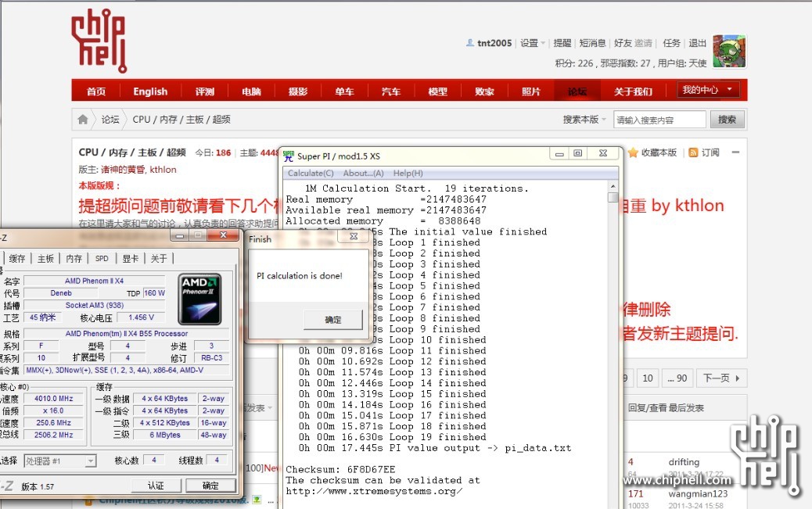Sort by 最后发表 in the thread list header
The height and width of the screenshot is (509, 812).
685,408
